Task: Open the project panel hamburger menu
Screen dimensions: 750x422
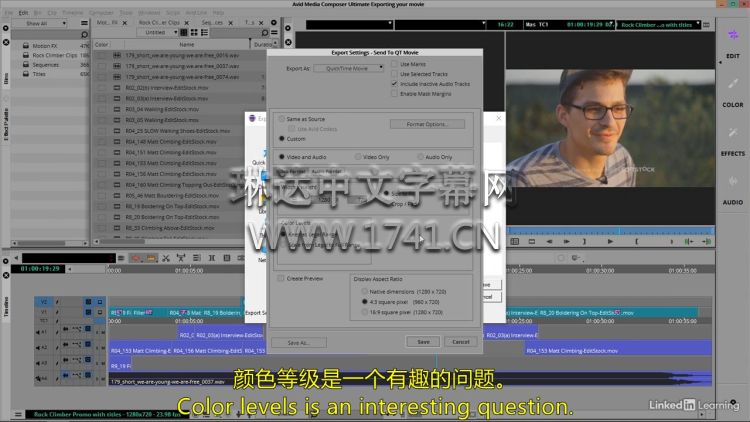Action: coord(84,23)
